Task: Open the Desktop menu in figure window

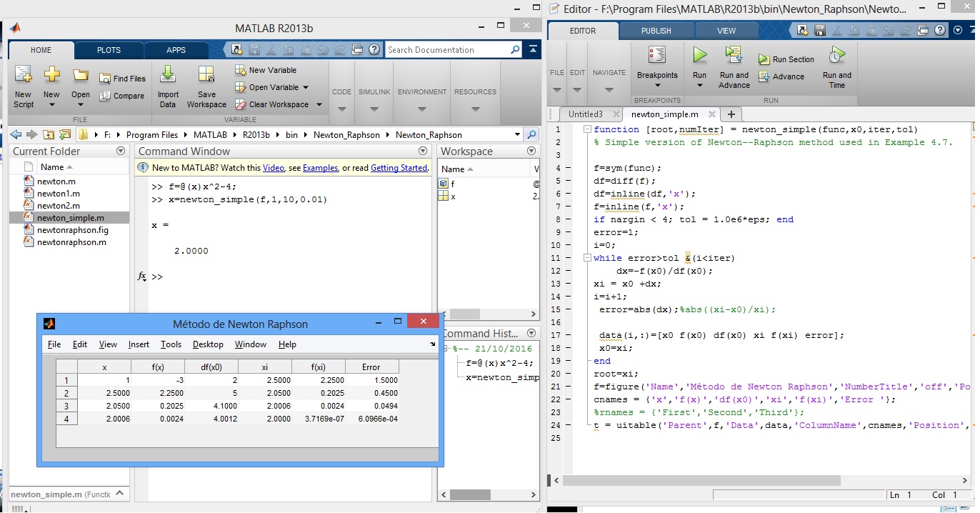Action: click(x=207, y=344)
